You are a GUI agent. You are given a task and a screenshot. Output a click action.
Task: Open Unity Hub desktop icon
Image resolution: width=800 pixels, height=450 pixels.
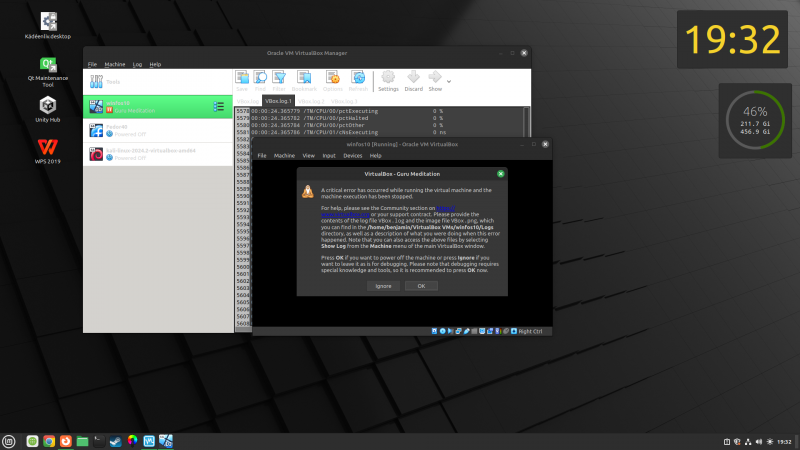tap(48, 109)
